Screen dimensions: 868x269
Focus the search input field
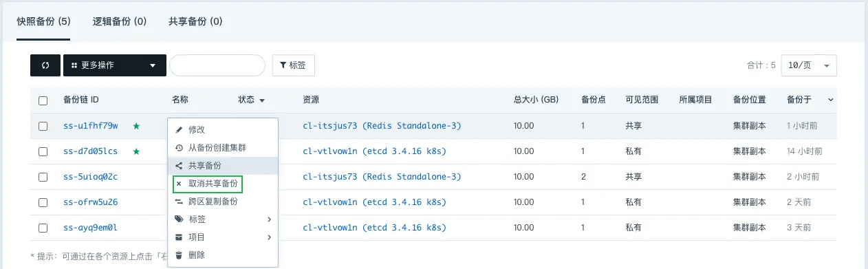click(x=217, y=65)
